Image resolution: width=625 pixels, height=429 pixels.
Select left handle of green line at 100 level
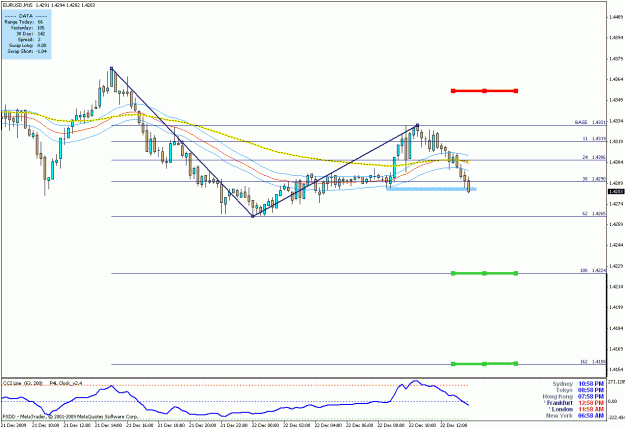[453, 273]
